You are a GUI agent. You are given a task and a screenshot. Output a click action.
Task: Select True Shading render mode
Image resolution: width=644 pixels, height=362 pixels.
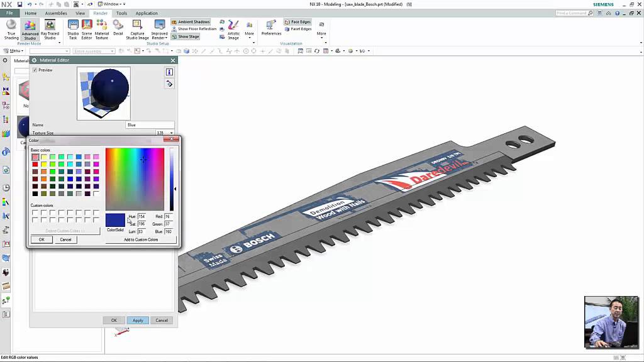point(11,30)
